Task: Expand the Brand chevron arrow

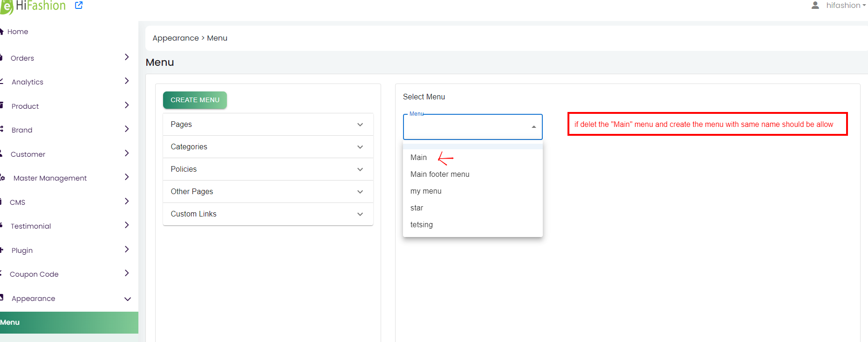Action: pyautogui.click(x=127, y=129)
